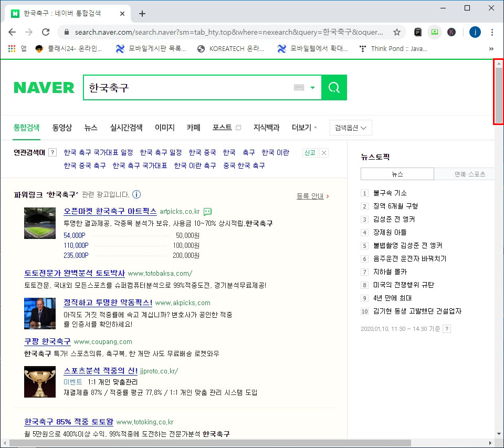Open the user profile avatar 'j'
504x448 pixels.
(x=475, y=32)
